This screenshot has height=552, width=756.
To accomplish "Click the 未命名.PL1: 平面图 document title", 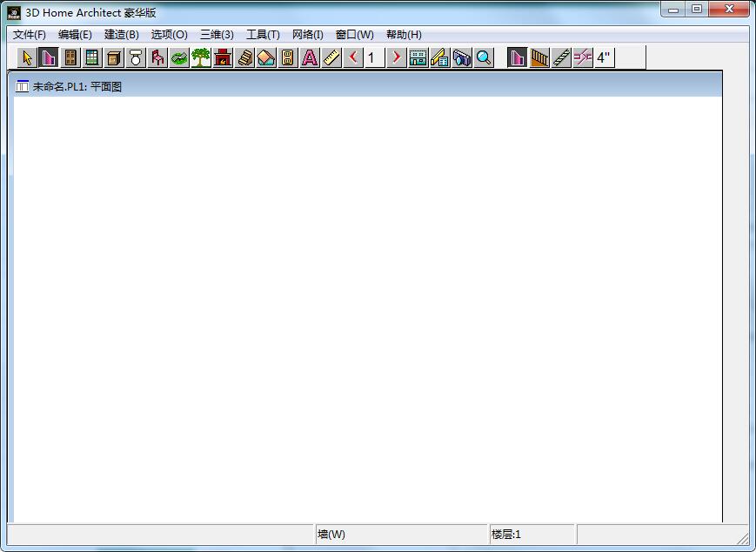I will tap(77, 87).
